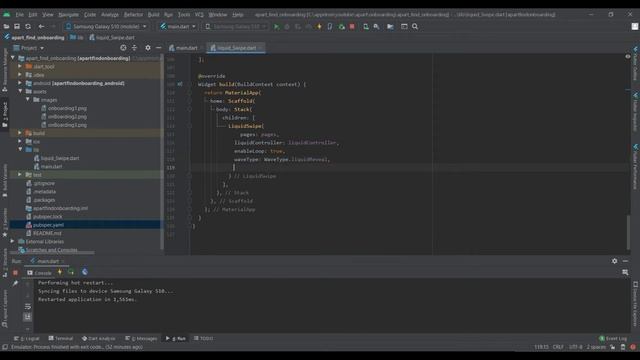Open the Navigate menu

click(69, 15)
